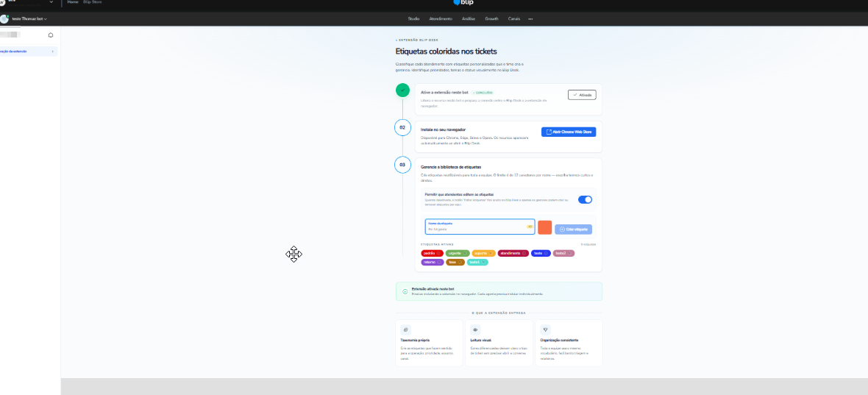
Task: Click the bot avatar beside 'teste Thomaz bot'
Action: tap(4, 19)
